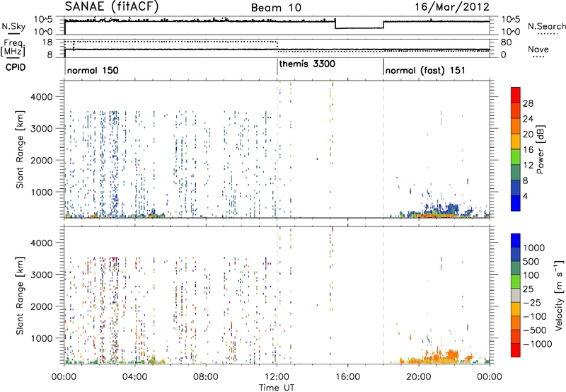Click the "08:00" time axis tick label
566x392 pixels.
pyautogui.click(x=205, y=377)
